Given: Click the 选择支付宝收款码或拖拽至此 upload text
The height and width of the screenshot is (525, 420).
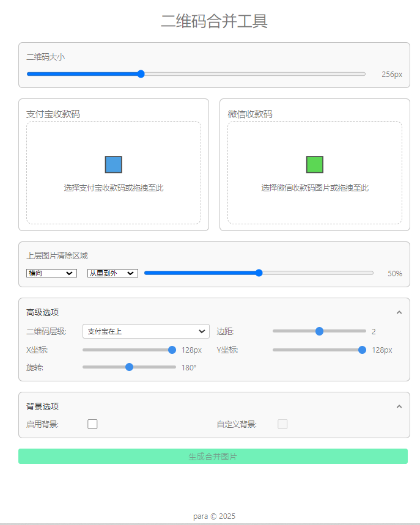Looking at the screenshot, I should (x=114, y=188).
